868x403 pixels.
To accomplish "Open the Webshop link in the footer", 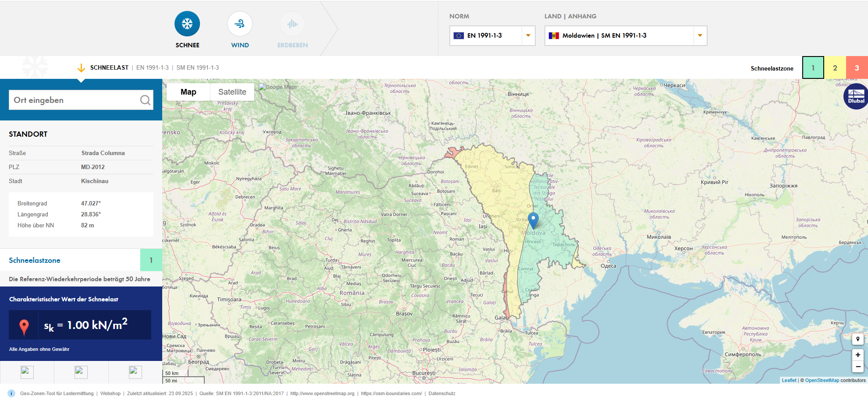I will (x=110, y=393).
